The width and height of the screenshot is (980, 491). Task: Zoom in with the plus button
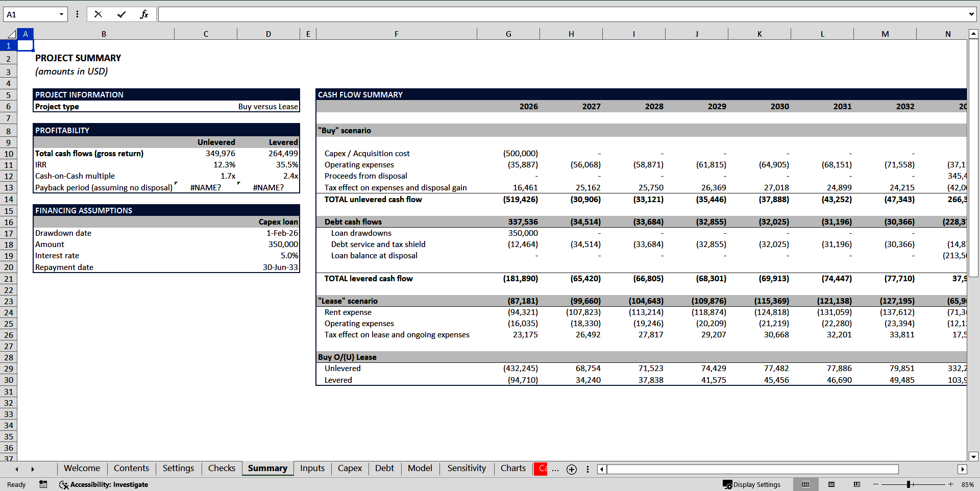(950, 484)
